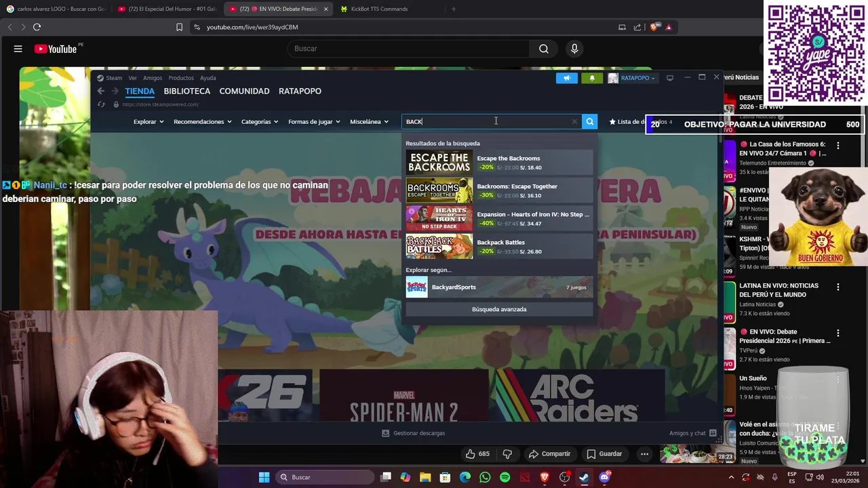Image resolution: width=868 pixels, height=488 pixels.
Task: Click the YouTube search field
Action: click(x=408, y=49)
